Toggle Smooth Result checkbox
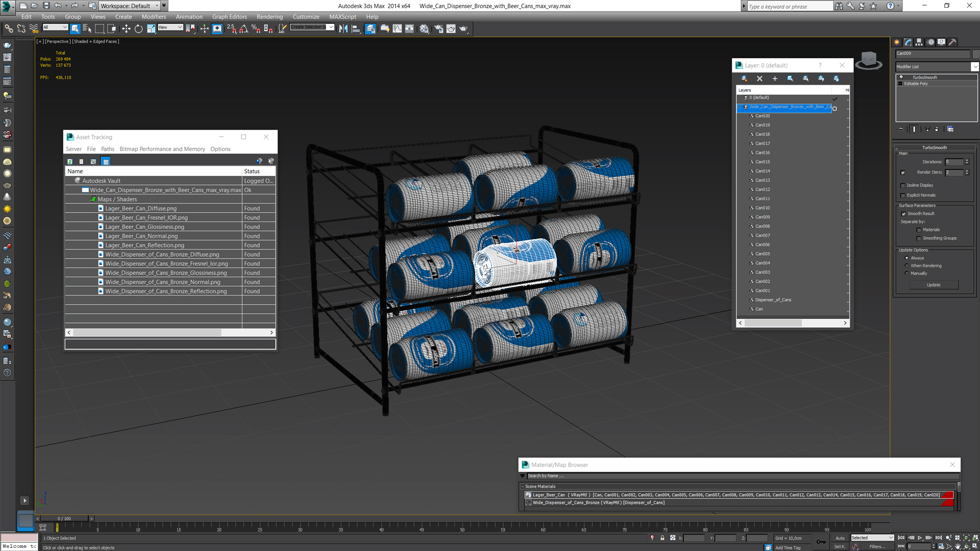The width and height of the screenshot is (980, 551). point(903,214)
